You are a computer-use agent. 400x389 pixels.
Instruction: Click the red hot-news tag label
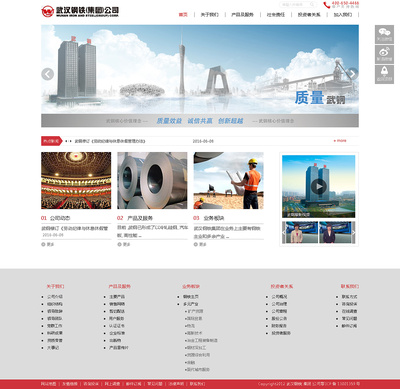coord(52,141)
